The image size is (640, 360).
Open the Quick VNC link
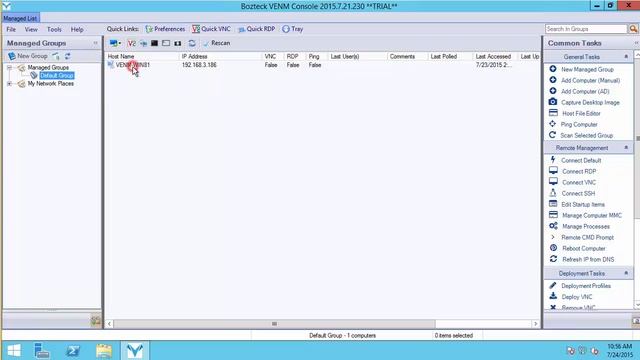211,29
